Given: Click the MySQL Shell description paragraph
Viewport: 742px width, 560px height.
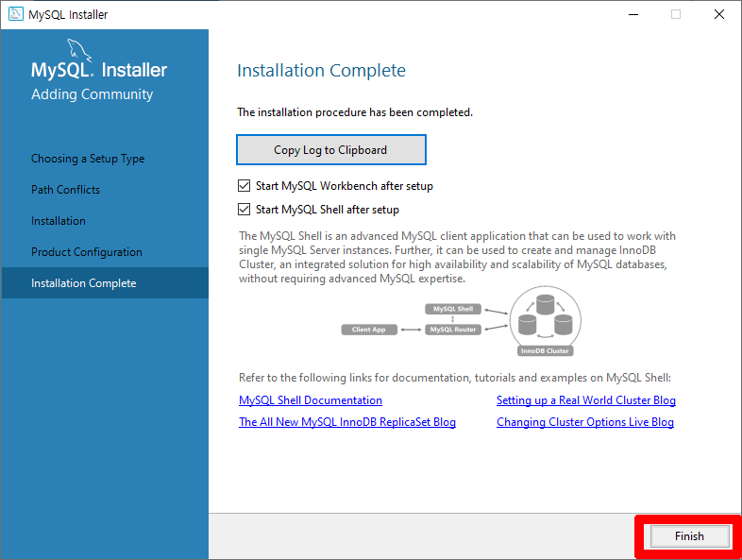Looking at the screenshot, I should tap(457, 257).
